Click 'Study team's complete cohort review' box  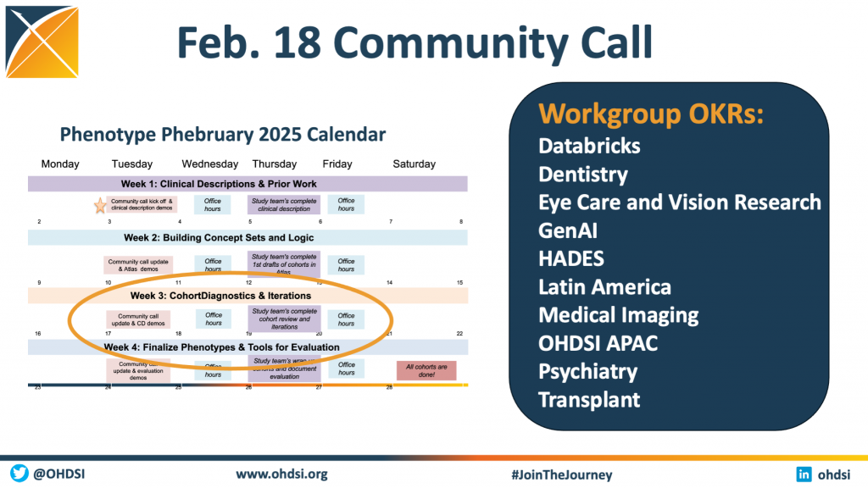pos(285,319)
